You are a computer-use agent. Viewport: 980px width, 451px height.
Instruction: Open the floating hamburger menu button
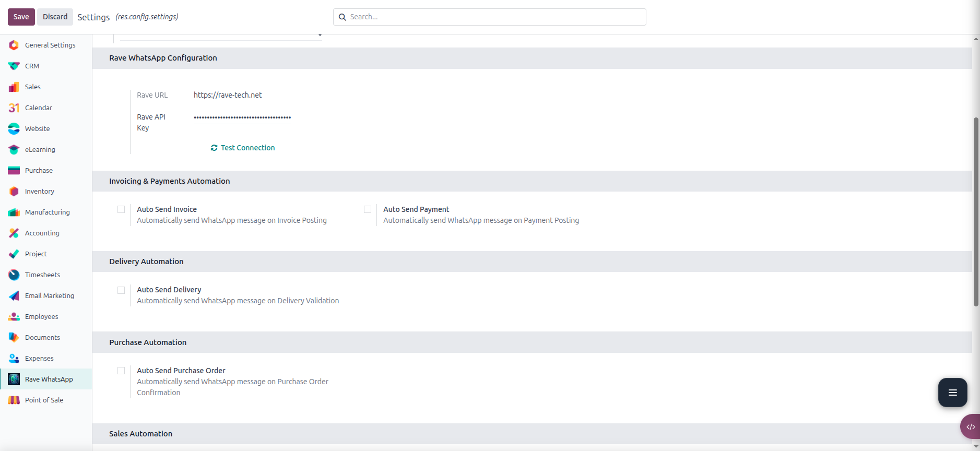(x=952, y=393)
